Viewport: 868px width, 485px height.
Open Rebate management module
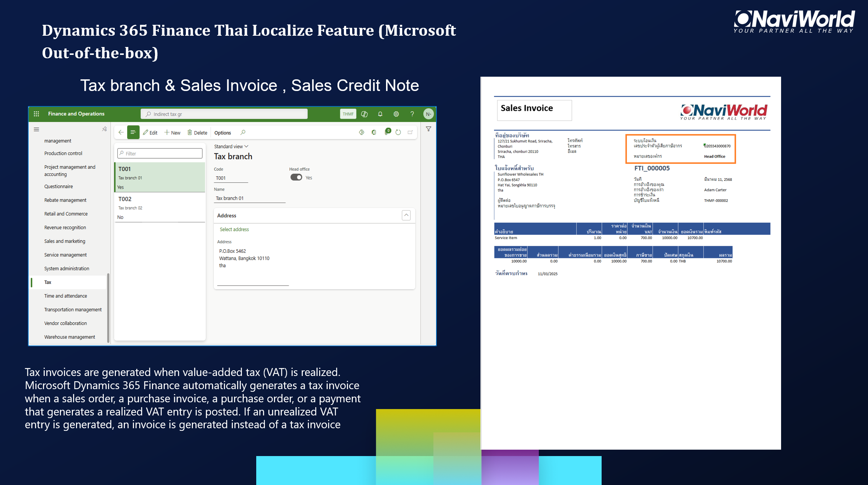pyautogui.click(x=65, y=200)
